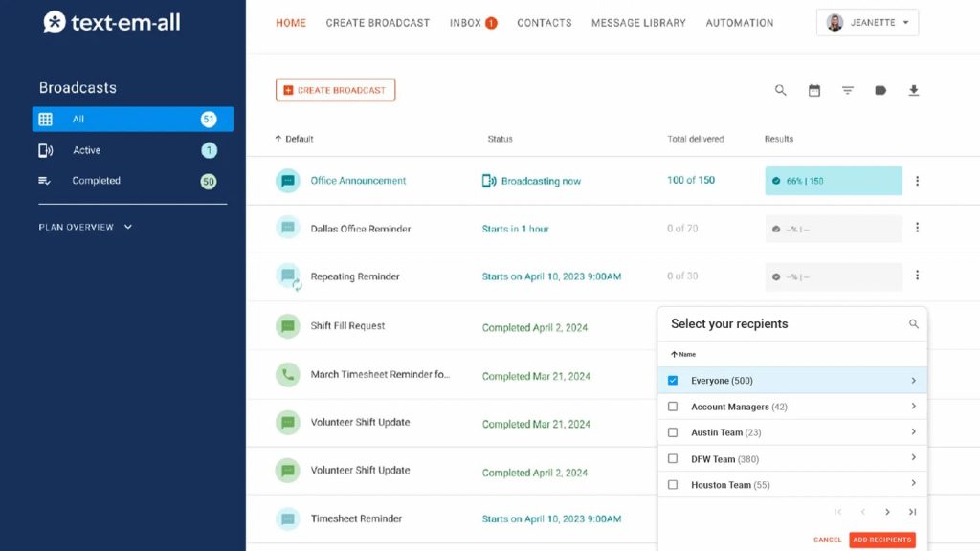Select the Houston Team checkbox
Viewport: 980px width, 551px height.
[673, 485]
